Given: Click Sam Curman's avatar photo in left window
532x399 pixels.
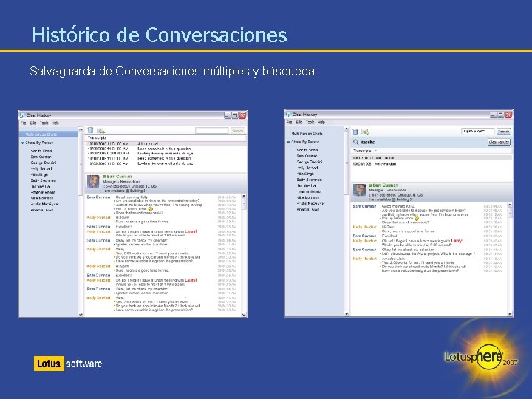Looking at the screenshot, I should click(x=93, y=182).
